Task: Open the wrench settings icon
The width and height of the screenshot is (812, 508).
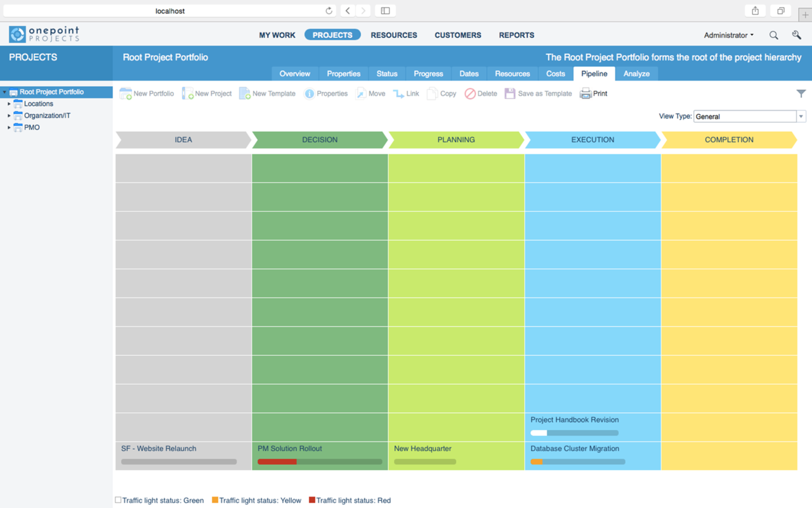Action: pyautogui.click(x=796, y=36)
